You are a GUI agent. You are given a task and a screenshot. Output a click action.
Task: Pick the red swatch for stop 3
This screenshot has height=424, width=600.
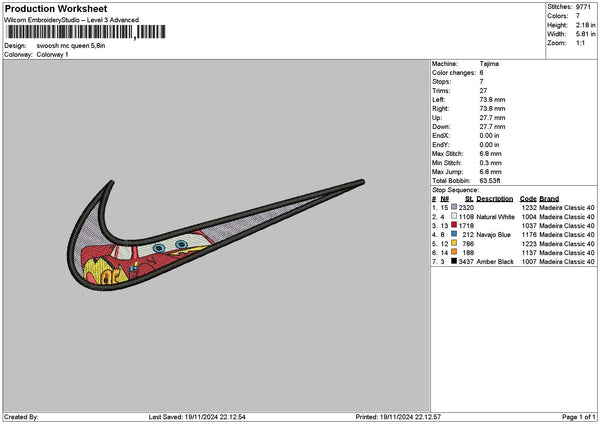click(454, 225)
